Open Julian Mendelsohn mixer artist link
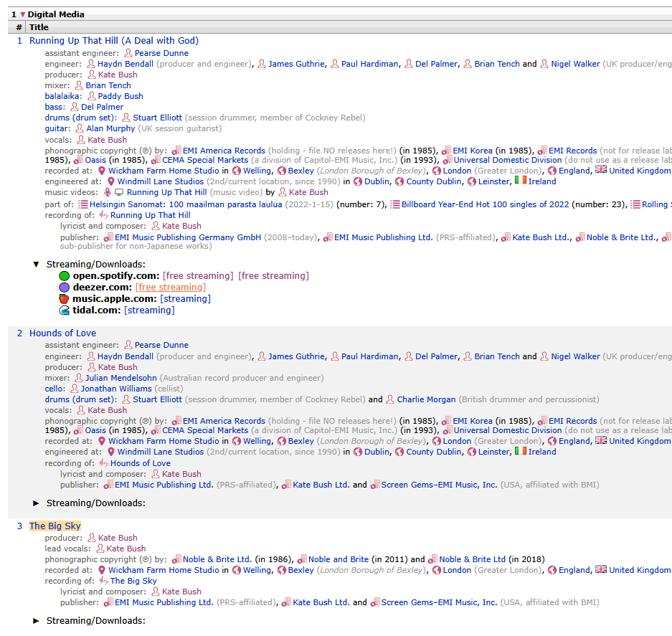672x636 pixels. (x=121, y=378)
